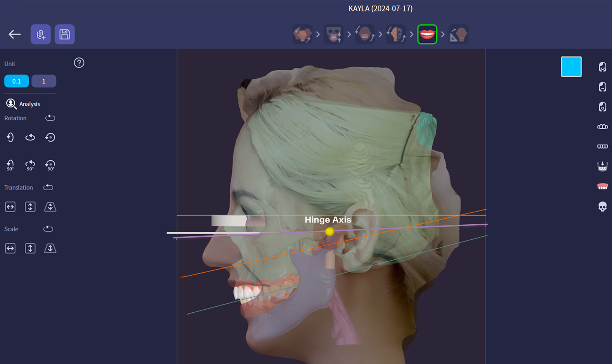Click the attach file icon
612x364 pixels.
pos(40,34)
